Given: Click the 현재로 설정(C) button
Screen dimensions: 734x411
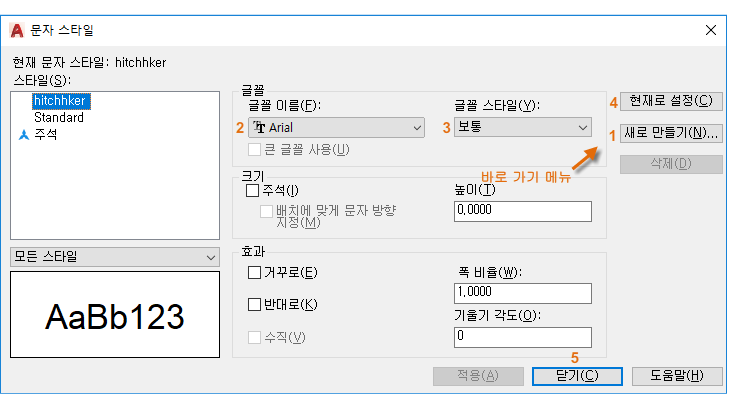Looking at the screenshot, I should coord(671,100).
